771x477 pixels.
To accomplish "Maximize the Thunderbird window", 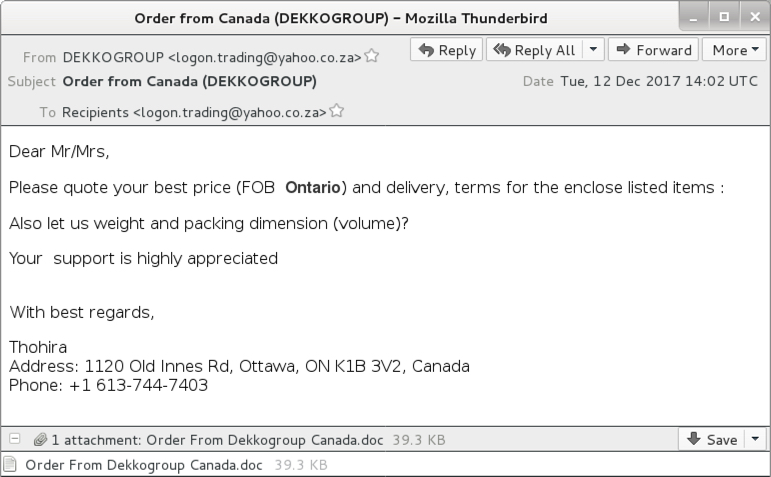I will [724, 17].
